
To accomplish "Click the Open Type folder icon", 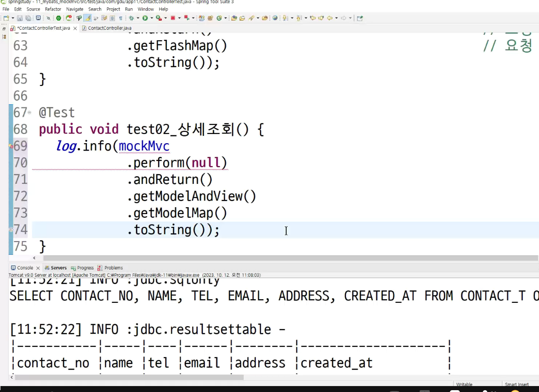I will pyautogui.click(x=234, y=18).
